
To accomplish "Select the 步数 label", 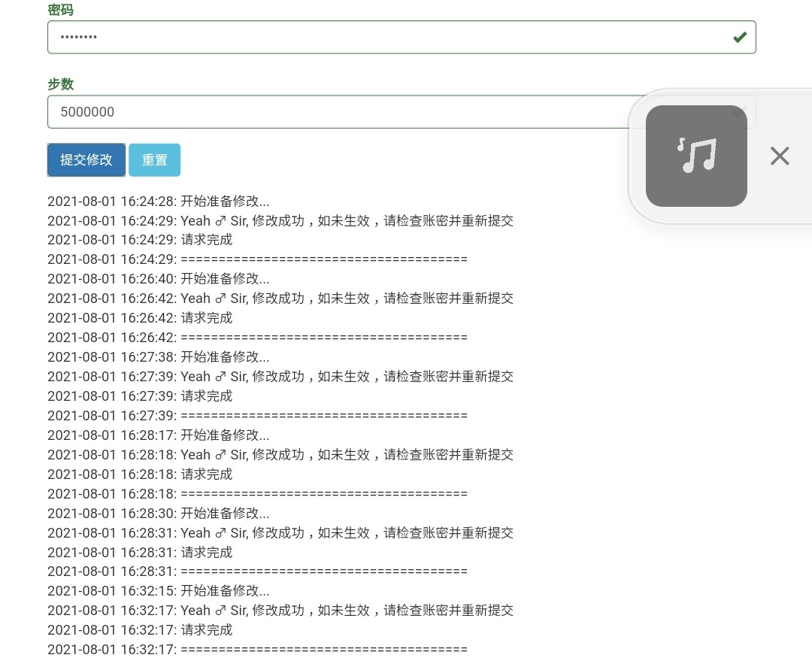I will [x=61, y=84].
